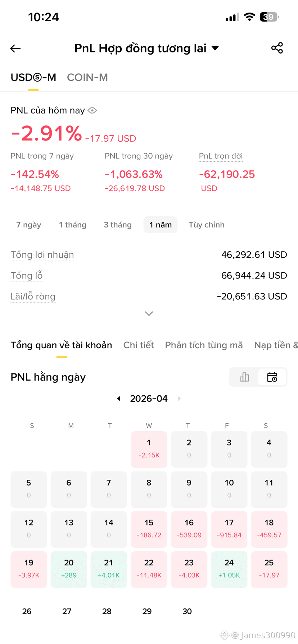Open April 21 daily PNL cell
The image size is (298, 644).
(109, 569)
